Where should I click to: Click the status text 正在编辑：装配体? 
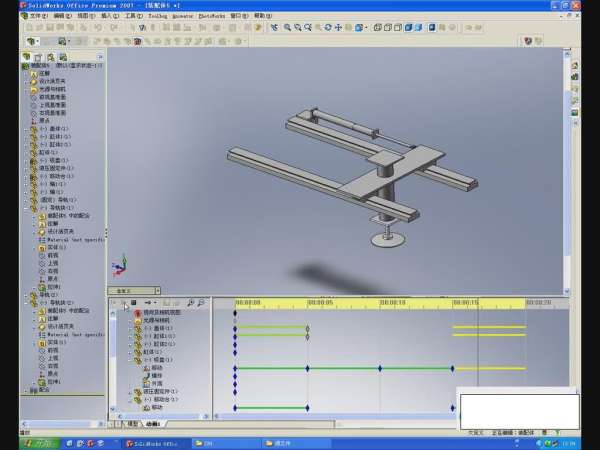point(515,432)
